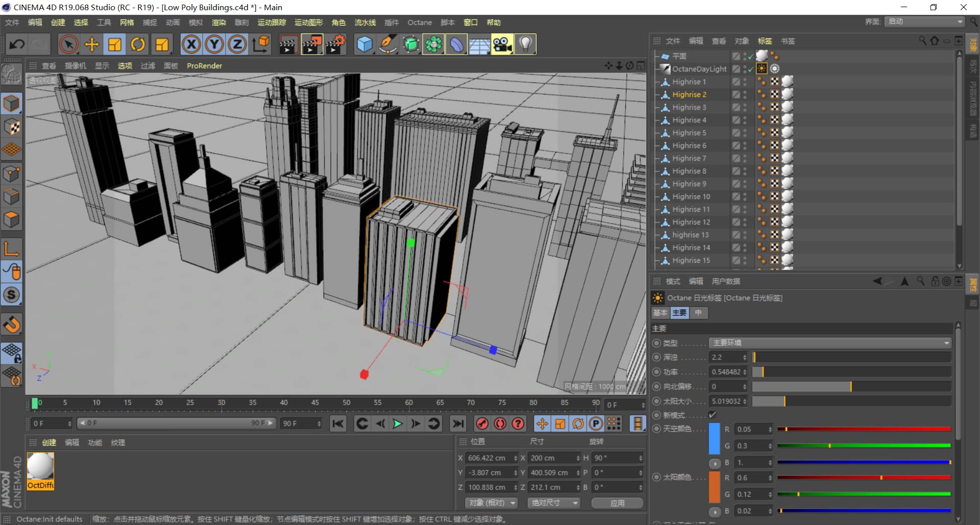Toggle autokeying button
980x525 pixels.
500,423
